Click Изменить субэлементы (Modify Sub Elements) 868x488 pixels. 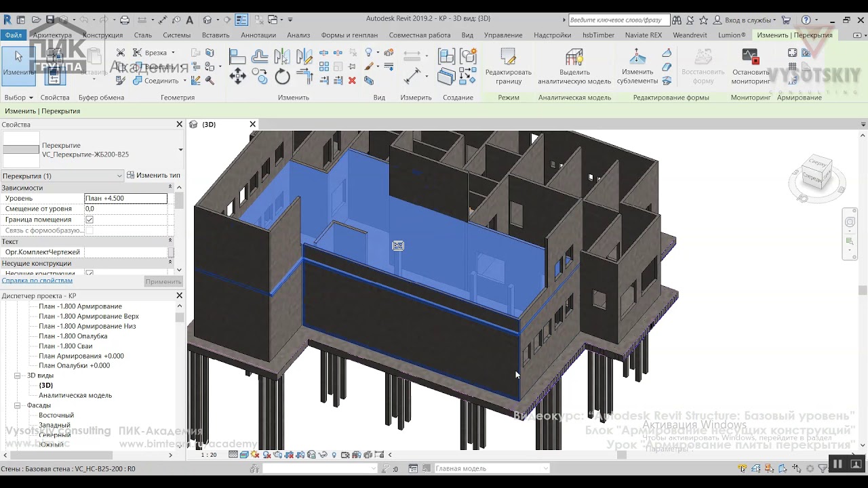tap(637, 66)
